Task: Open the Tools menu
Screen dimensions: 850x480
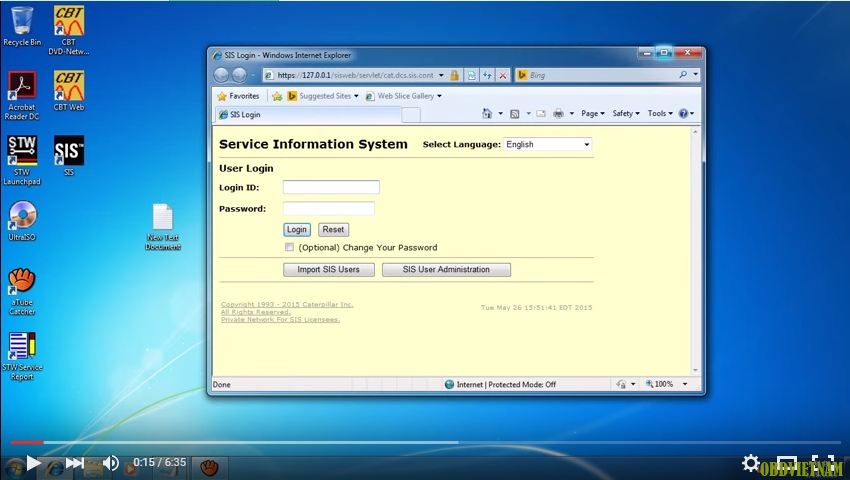Action: [x=660, y=114]
